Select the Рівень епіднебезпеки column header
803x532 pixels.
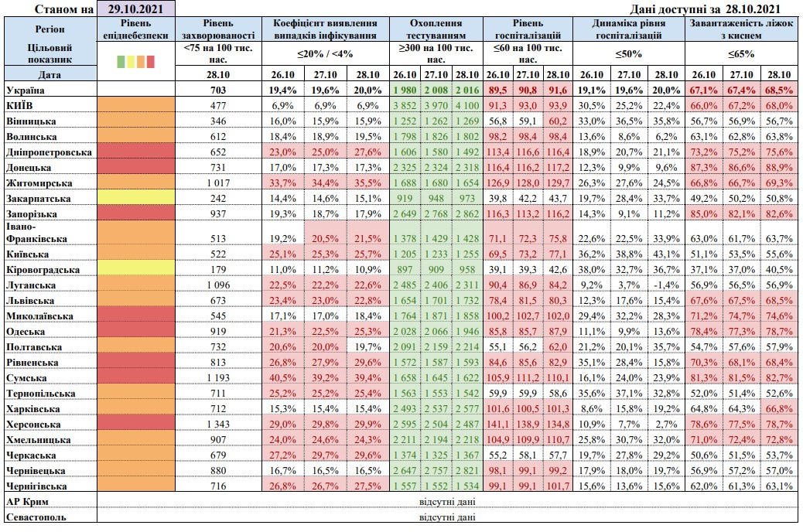[136, 29]
